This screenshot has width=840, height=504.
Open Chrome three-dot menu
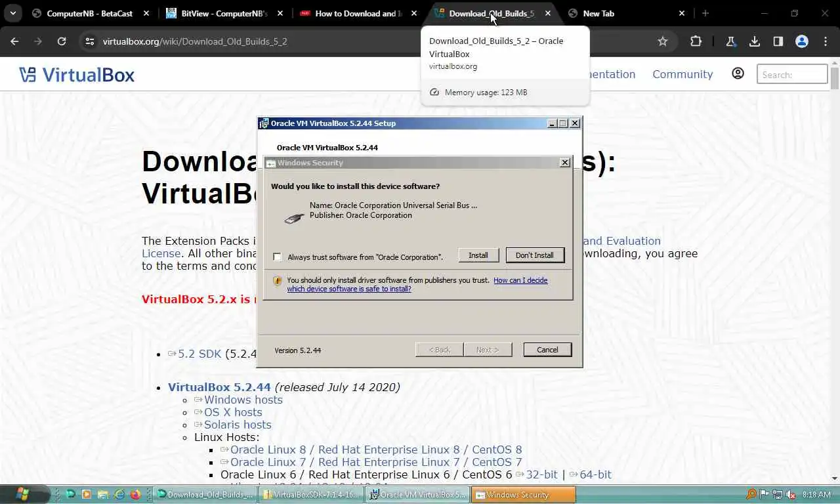(x=826, y=41)
